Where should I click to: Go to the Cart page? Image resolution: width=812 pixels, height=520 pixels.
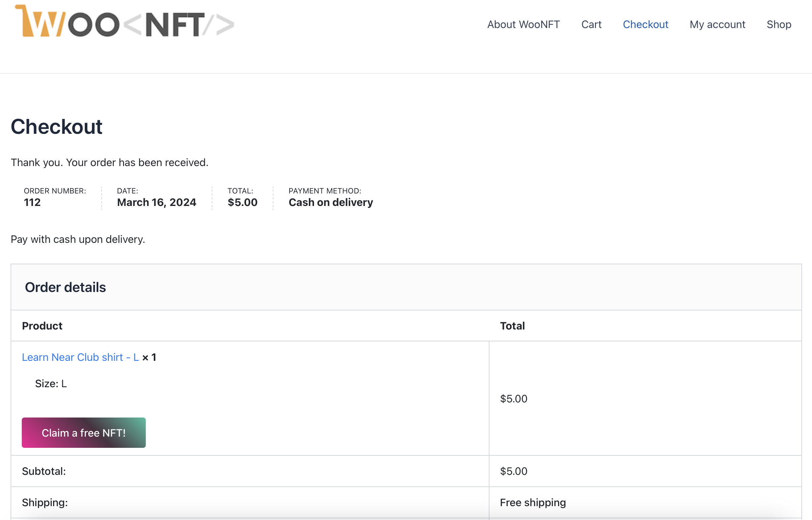(x=591, y=24)
